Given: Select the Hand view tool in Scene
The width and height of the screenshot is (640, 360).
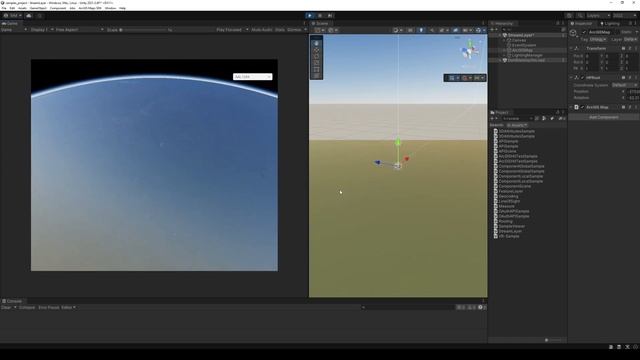Looking at the screenshot, I should [x=316, y=43].
